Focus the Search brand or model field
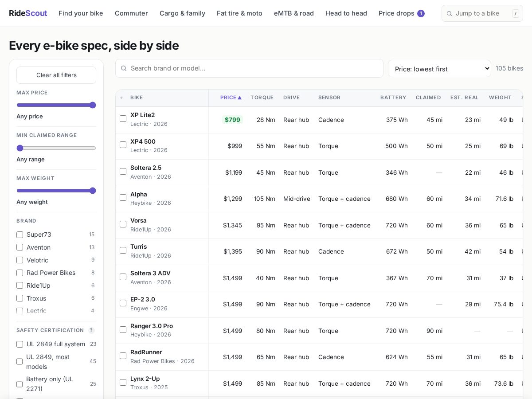Image resolution: width=532 pixels, height=399 pixels. (x=249, y=68)
